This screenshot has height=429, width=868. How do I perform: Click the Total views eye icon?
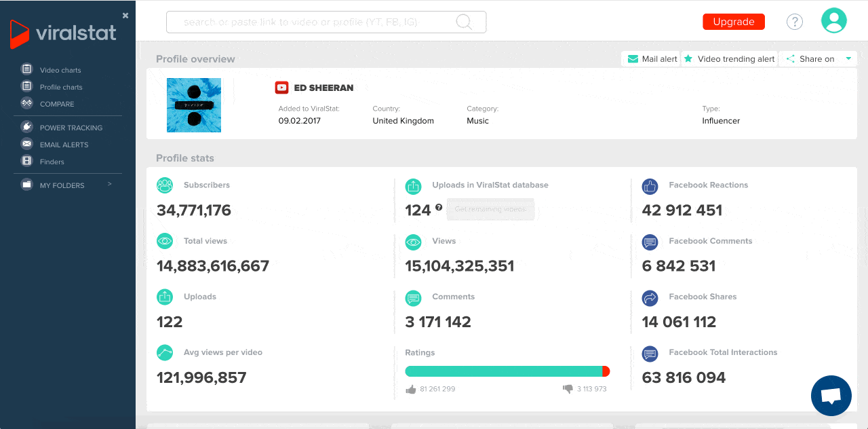[165, 241]
